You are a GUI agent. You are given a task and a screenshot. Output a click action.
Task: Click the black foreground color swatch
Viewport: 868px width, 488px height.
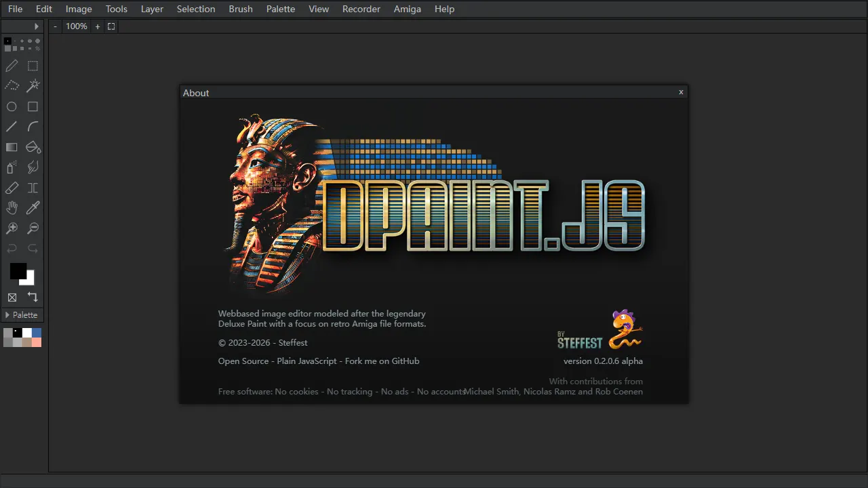tap(17, 270)
